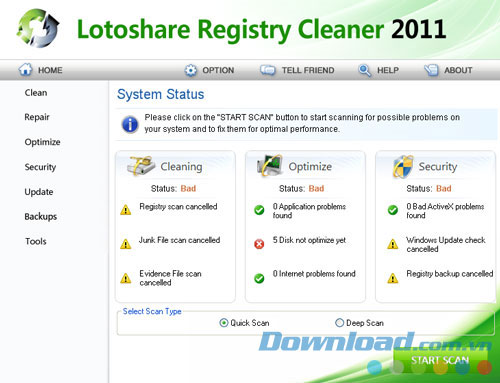Click the "0 Internet problems found" text

click(x=314, y=274)
